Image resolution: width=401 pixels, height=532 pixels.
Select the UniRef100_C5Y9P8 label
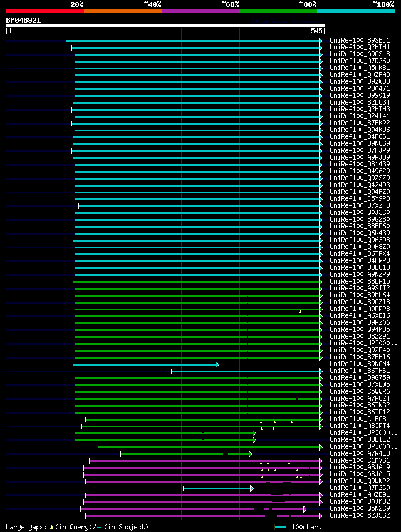(x=360, y=198)
